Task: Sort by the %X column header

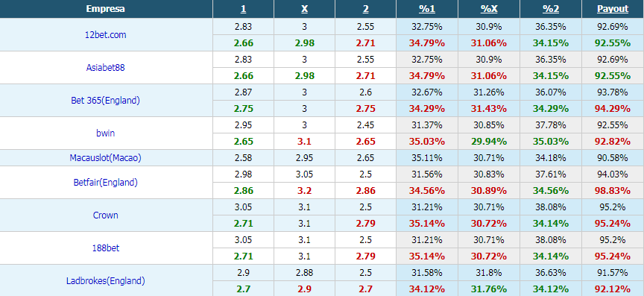Action: click(489, 9)
